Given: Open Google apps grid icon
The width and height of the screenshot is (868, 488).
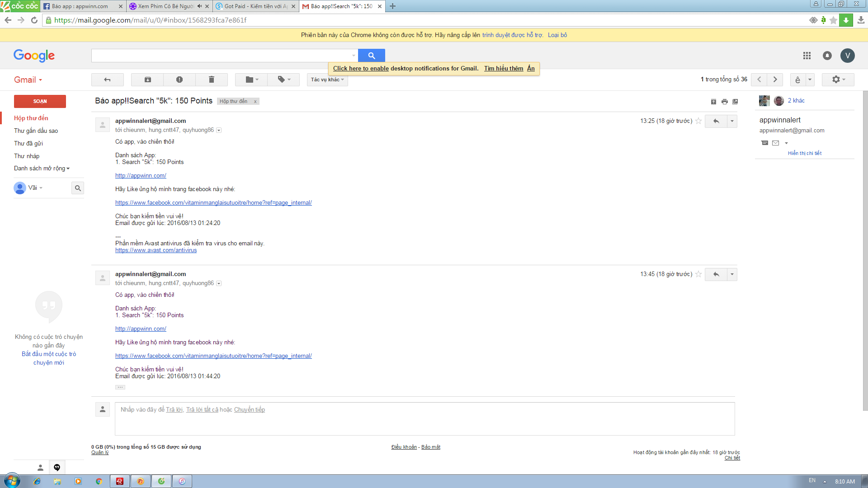Looking at the screenshot, I should (807, 56).
